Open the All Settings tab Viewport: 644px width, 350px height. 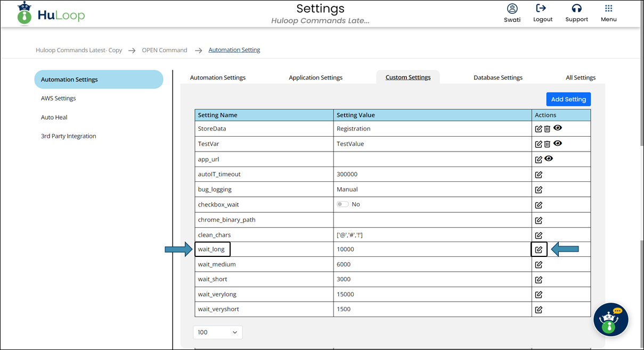point(581,78)
